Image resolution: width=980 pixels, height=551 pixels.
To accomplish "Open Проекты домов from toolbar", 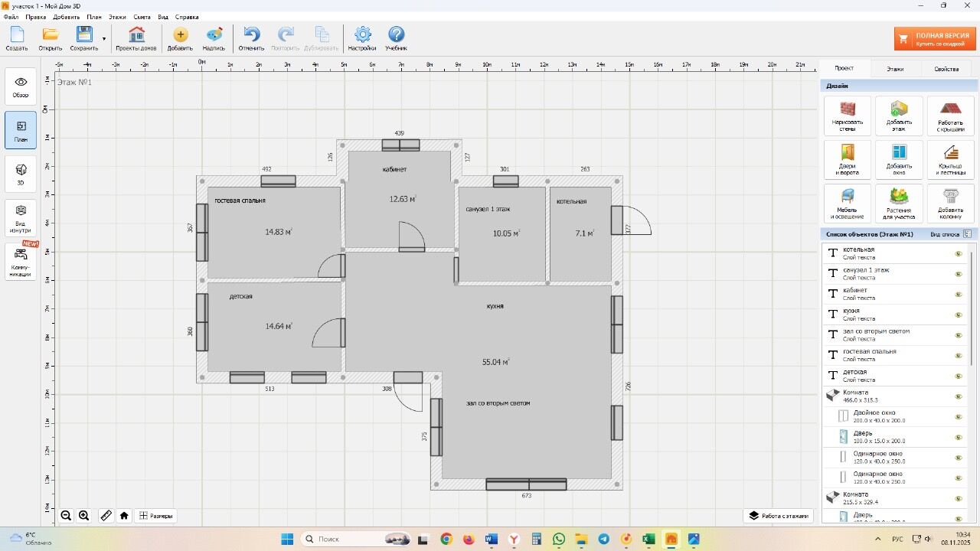I will (x=136, y=35).
